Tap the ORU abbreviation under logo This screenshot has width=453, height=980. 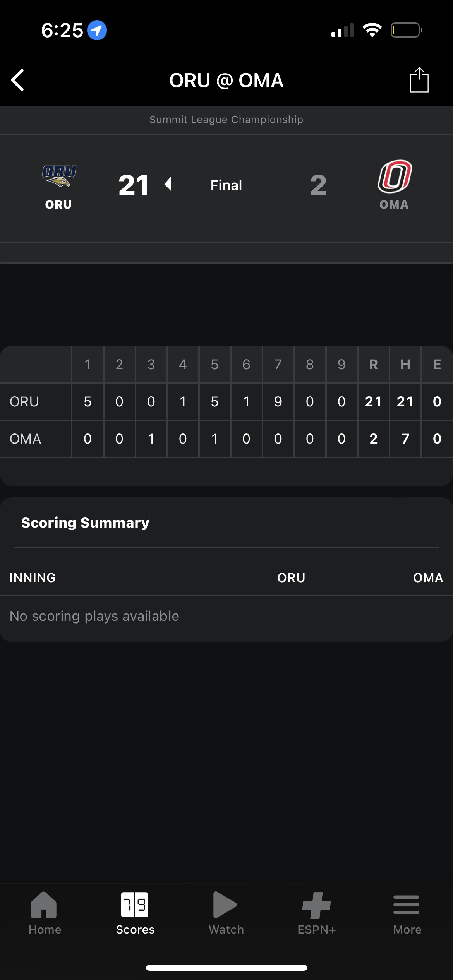click(58, 205)
